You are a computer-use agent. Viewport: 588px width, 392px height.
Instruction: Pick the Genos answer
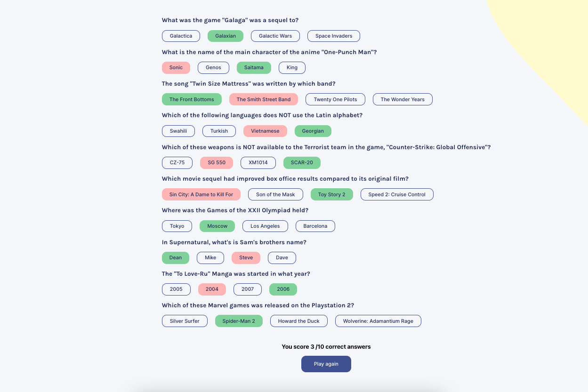(x=213, y=67)
